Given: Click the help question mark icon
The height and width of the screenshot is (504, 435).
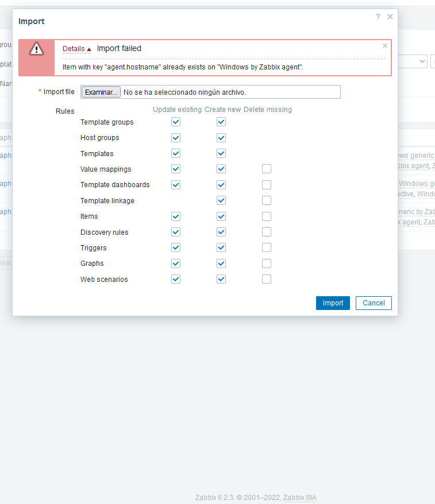Looking at the screenshot, I should (x=378, y=17).
